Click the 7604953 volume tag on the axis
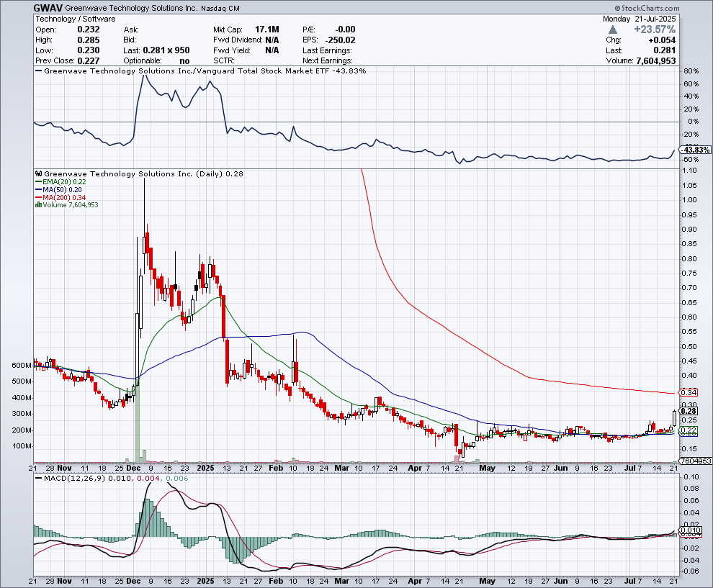The height and width of the screenshot is (588, 713). (696, 461)
